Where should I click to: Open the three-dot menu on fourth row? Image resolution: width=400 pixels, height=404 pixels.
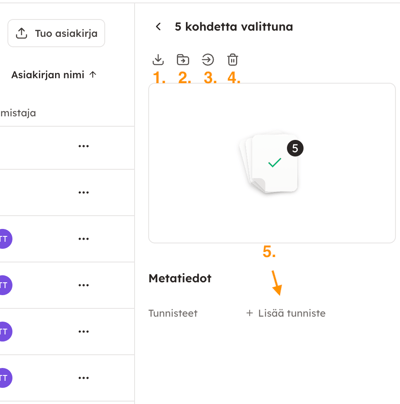pos(83,285)
